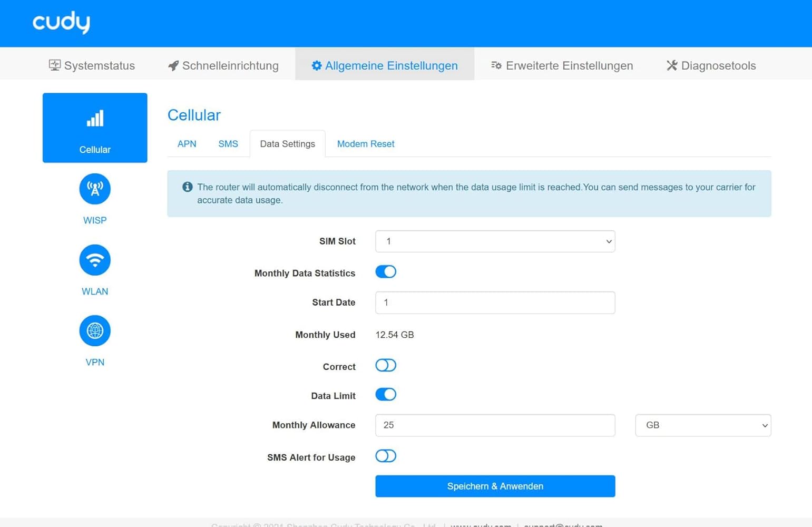Screen dimensions: 812x527
Task: Focus the Monthly Allowance field
Action: click(495, 425)
